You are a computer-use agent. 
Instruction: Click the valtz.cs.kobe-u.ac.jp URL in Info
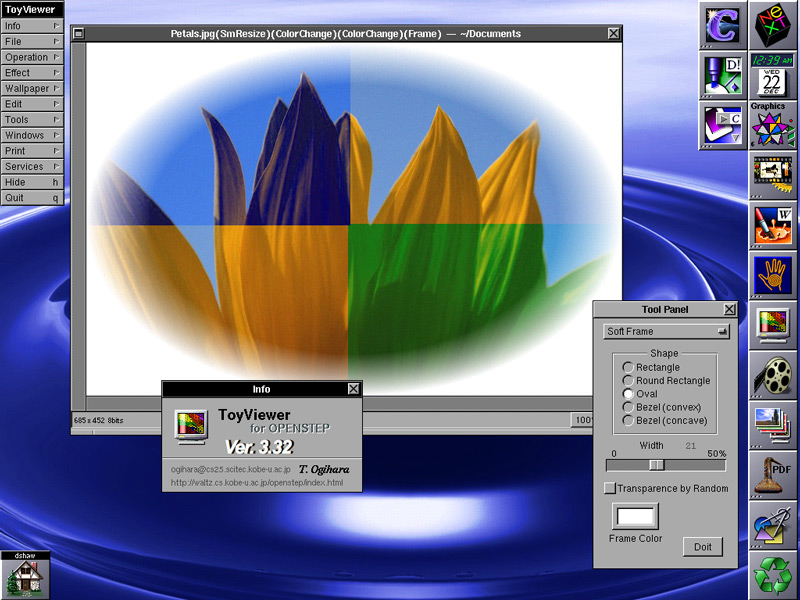pyautogui.click(x=257, y=483)
